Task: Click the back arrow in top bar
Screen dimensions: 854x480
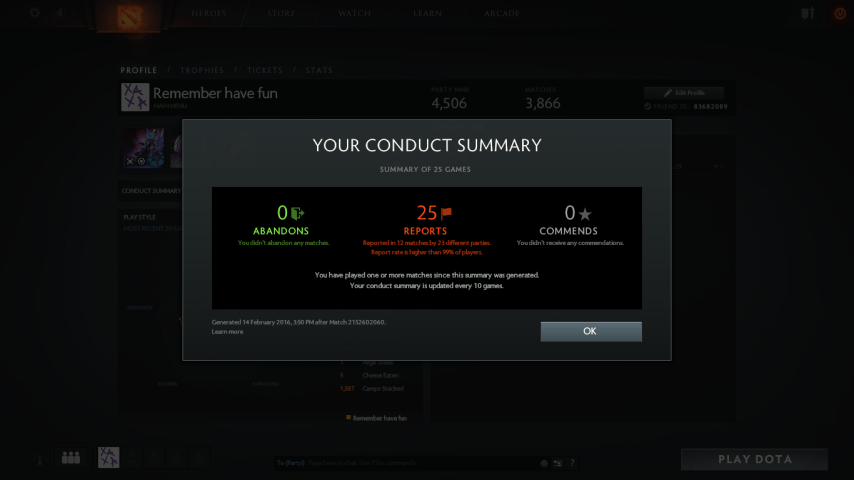Action: click(59, 13)
